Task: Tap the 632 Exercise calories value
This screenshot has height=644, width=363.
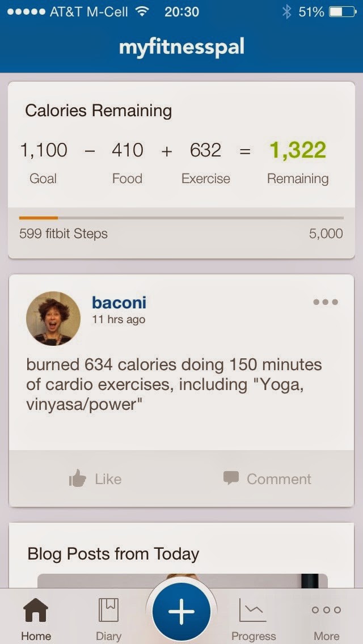Action: [205, 150]
